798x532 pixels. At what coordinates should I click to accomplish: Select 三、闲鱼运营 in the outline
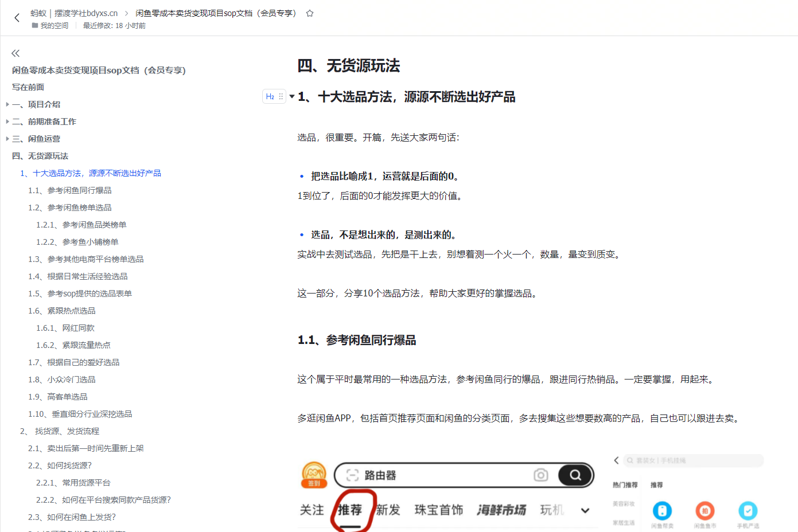pyautogui.click(x=36, y=139)
